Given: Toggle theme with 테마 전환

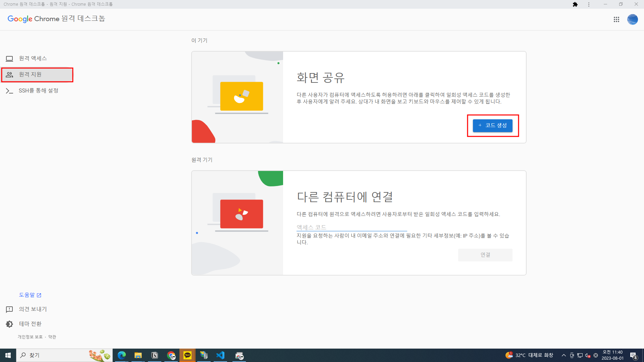Looking at the screenshot, I should pyautogui.click(x=30, y=324).
